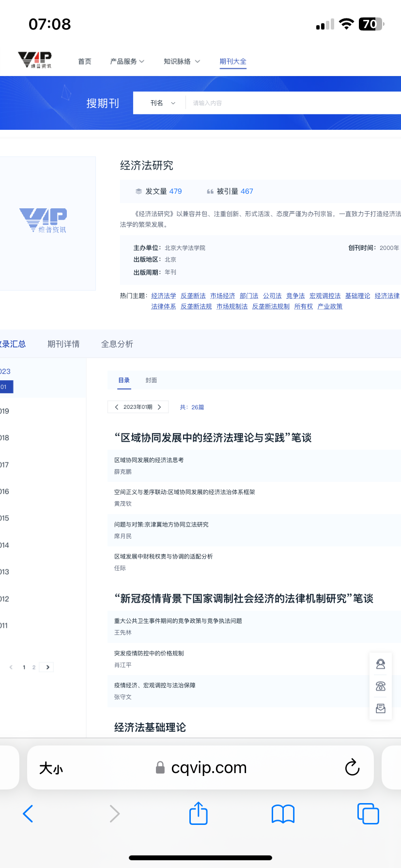Switch to the 封面 tab
This screenshot has width=401, height=868.
pos(151,380)
